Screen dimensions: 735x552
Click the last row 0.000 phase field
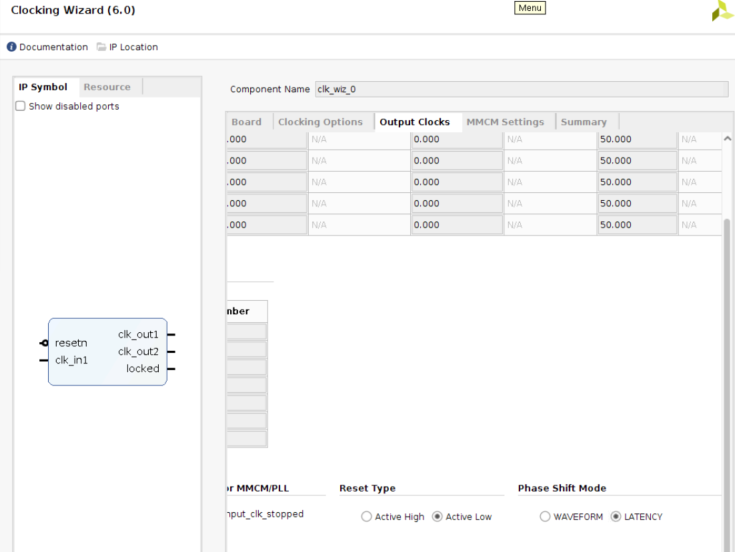pyautogui.click(x=457, y=225)
